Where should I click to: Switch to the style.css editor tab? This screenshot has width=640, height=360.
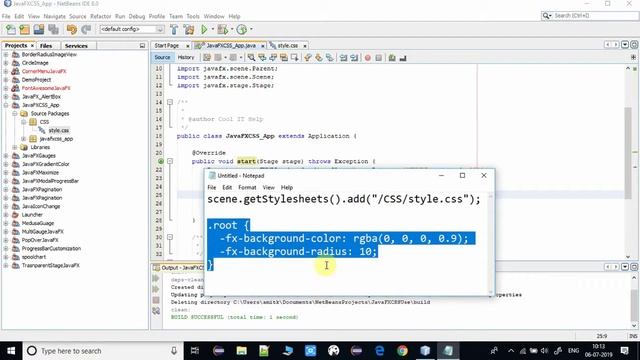[287, 45]
